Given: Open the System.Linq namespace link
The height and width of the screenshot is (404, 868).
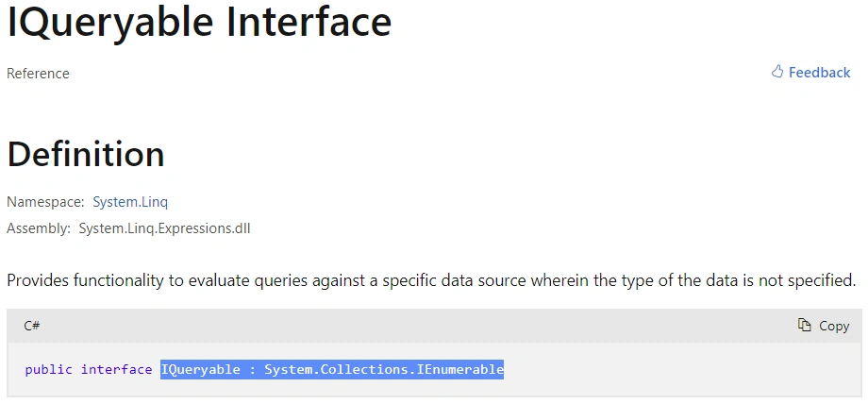Looking at the screenshot, I should pyautogui.click(x=130, y=202).
